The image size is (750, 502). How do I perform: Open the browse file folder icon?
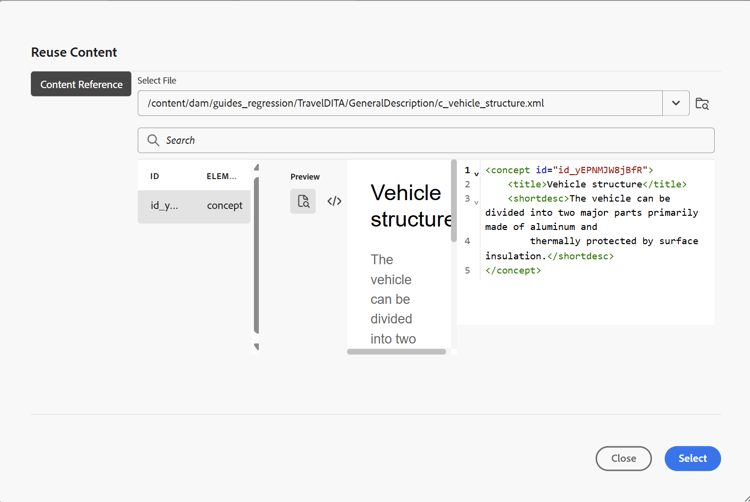(702, 103)
